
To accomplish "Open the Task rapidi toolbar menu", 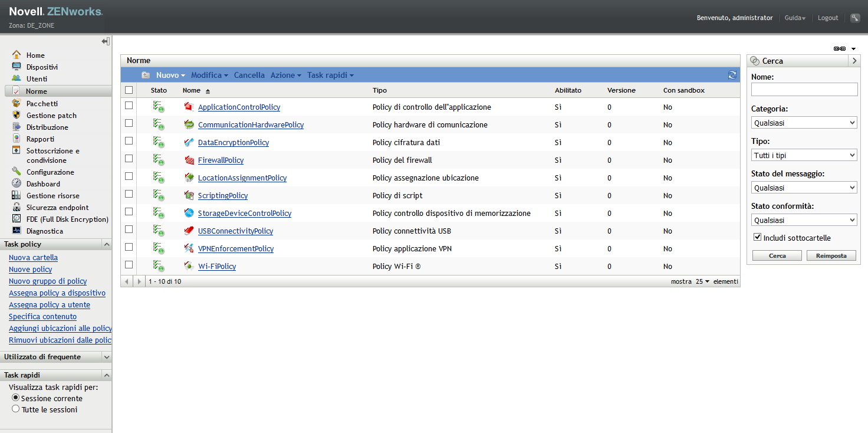I will click(330, 75).
